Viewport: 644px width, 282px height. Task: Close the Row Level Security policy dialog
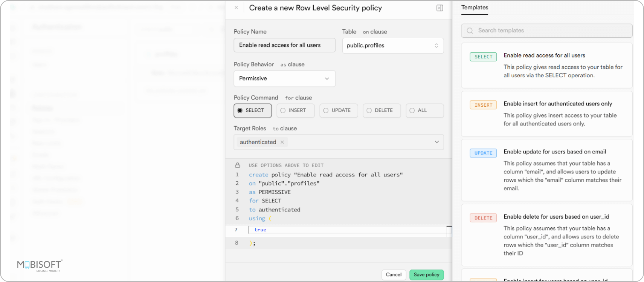click(x=236, y=8)
